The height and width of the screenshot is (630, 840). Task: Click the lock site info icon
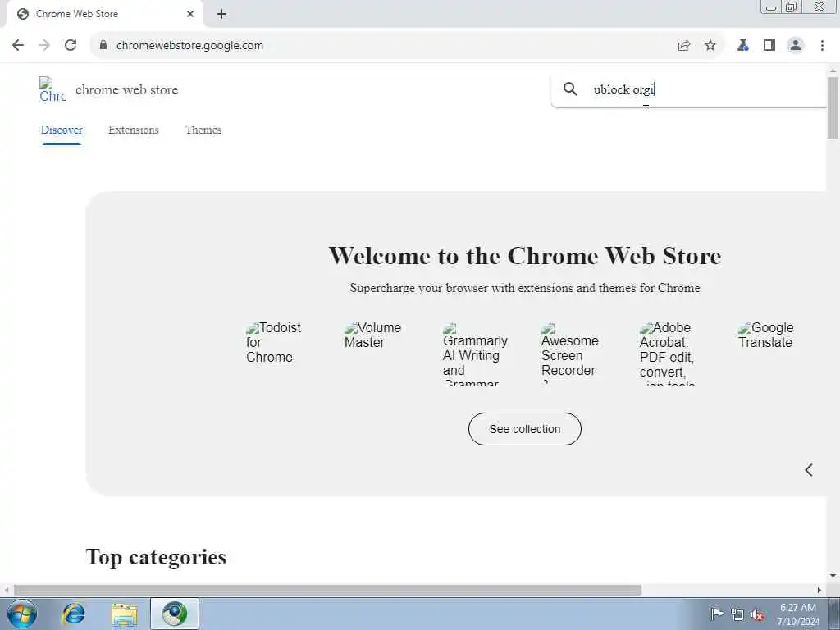click(103, 46)
